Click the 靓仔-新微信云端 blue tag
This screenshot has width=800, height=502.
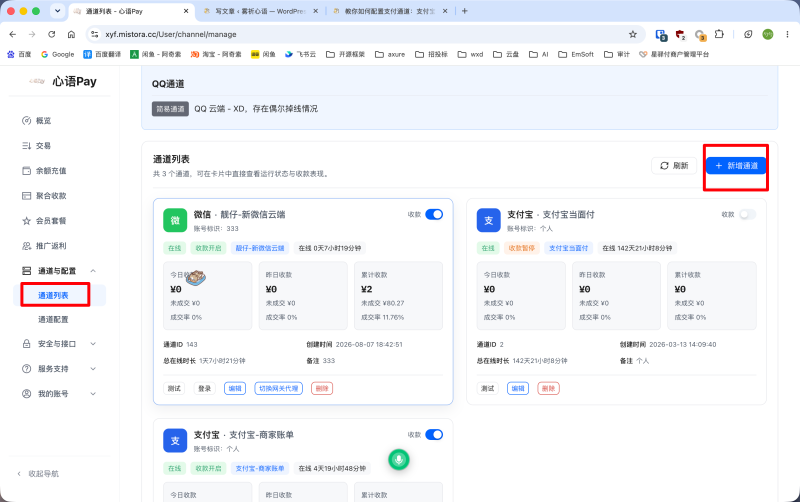(x=260, y=248)
